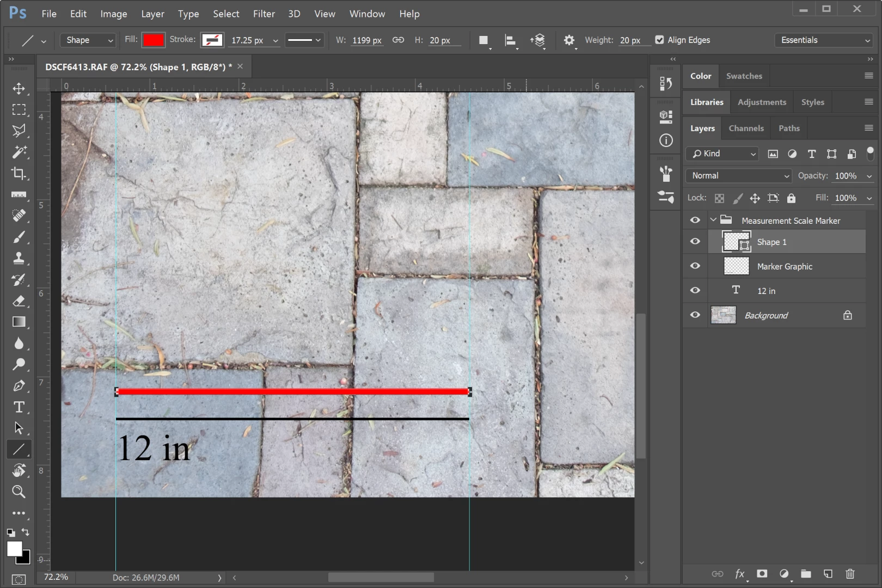Select the Clone Stamp tool
The image size is (882, 588).
(19, 259)
